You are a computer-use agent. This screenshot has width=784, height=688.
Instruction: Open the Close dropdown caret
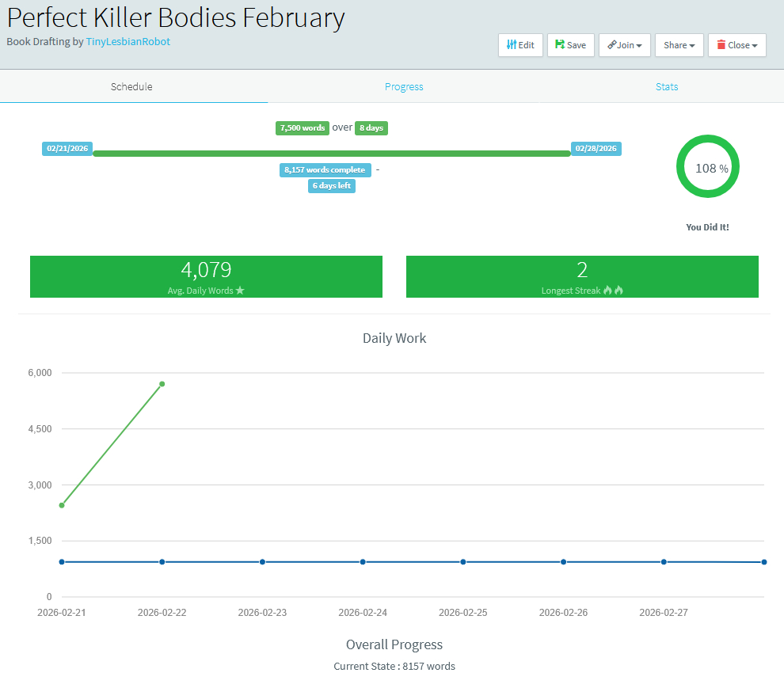pyautogui.click(x=755, y=46)
